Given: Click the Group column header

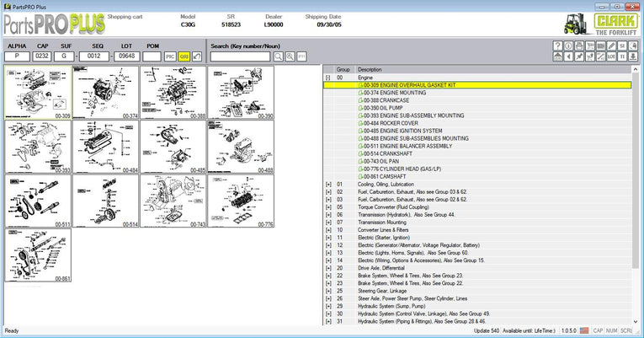Looking at the screenshot, I should pyautogui.click(x=343, y=69).
